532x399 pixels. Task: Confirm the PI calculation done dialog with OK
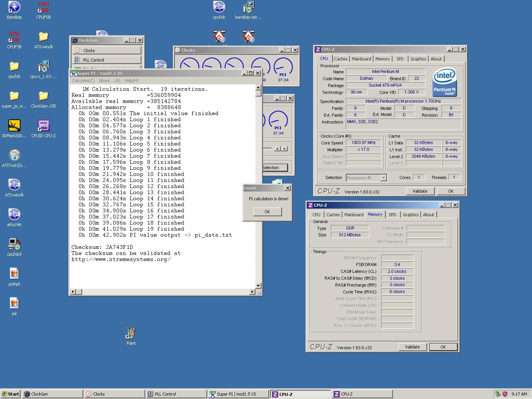(x=267, y=212)
